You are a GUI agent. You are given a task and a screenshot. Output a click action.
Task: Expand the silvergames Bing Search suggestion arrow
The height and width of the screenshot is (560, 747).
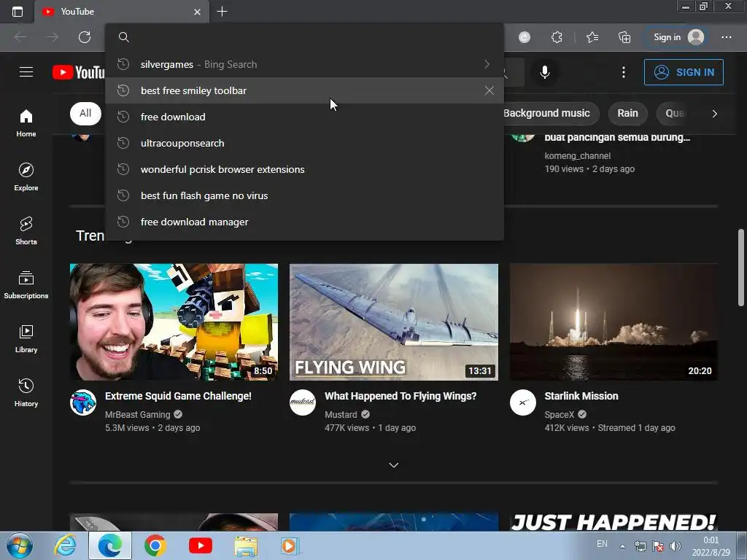pyautogui.click(x=487, y=64)
